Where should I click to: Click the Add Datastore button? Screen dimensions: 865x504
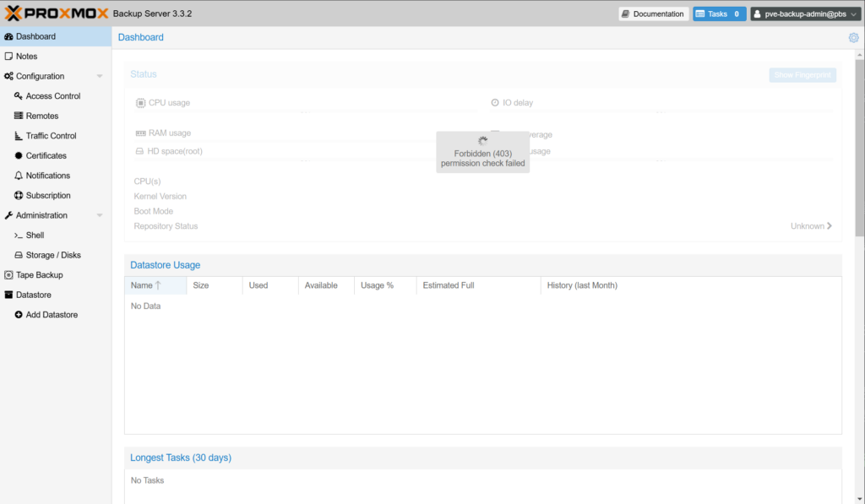[x=51, y=315]
